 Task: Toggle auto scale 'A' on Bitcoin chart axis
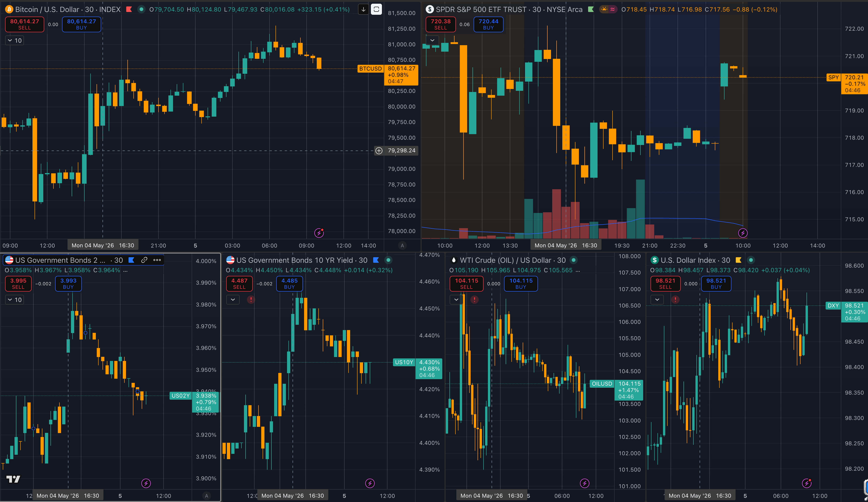click(x=402, y=246)
